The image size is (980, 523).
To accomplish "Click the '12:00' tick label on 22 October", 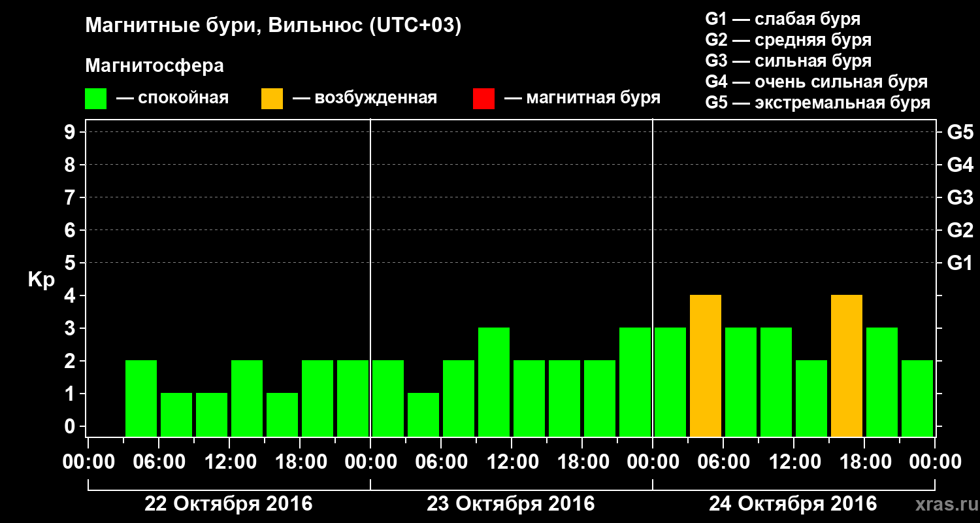I will [x=229, y=462].
